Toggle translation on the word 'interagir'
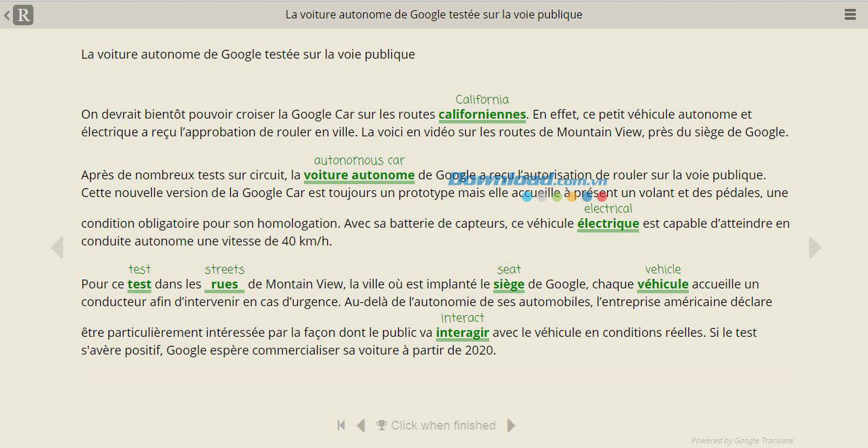This screenshot has height=448, width=868. coord(462,333)
